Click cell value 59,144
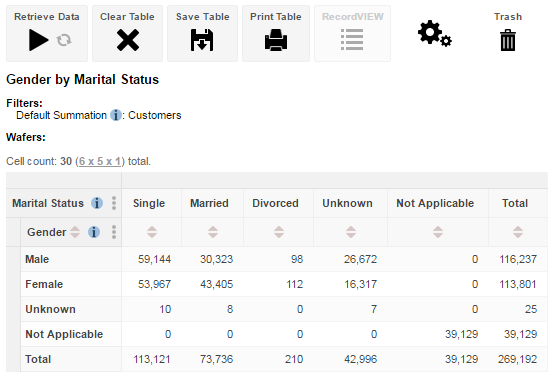 (x=154, y=259)
